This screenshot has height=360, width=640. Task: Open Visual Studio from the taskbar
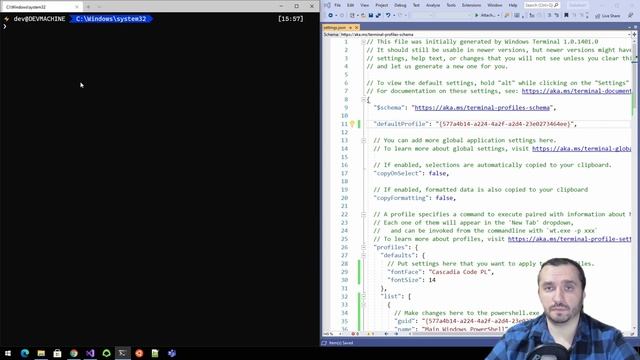pos(90,353)
